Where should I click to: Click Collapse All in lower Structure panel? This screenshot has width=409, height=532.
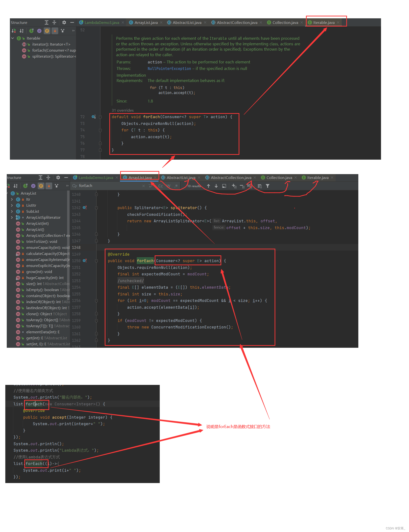pyautogui.click(x=48, y=177)
